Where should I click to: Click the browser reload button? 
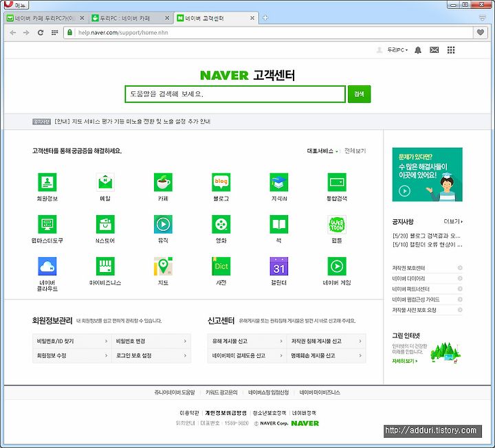(41, 32)
